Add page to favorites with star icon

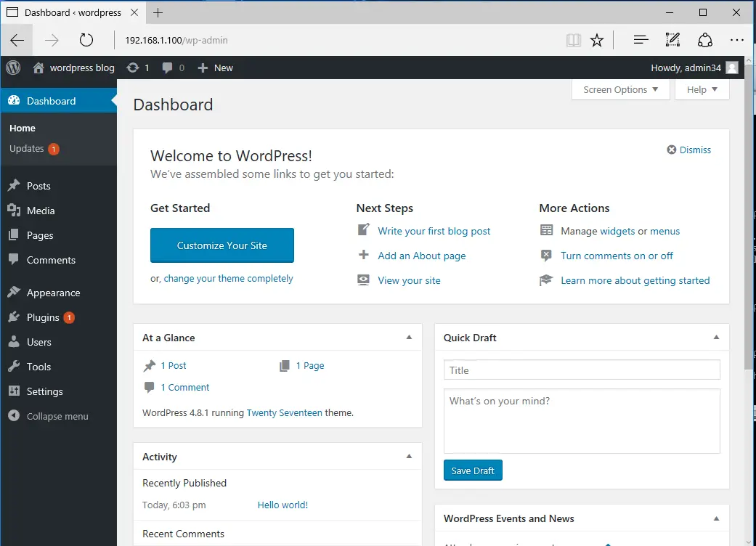(597, 40)
